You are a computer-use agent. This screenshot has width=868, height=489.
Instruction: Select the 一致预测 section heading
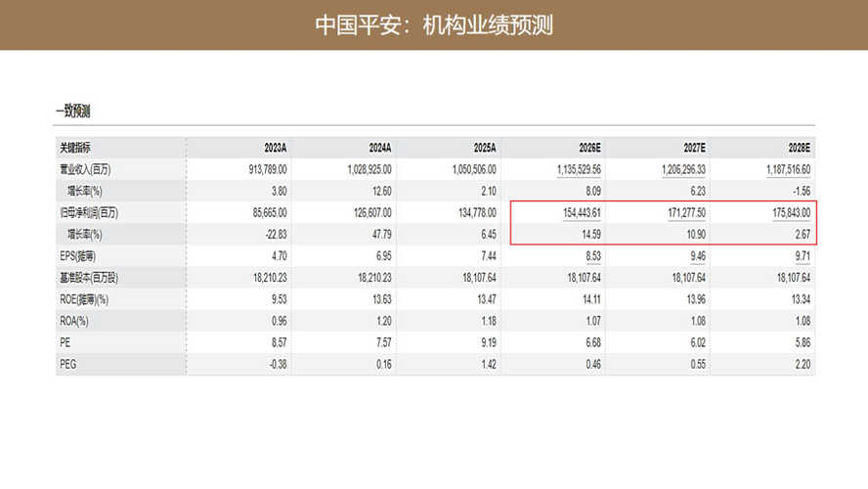(73, 111)
